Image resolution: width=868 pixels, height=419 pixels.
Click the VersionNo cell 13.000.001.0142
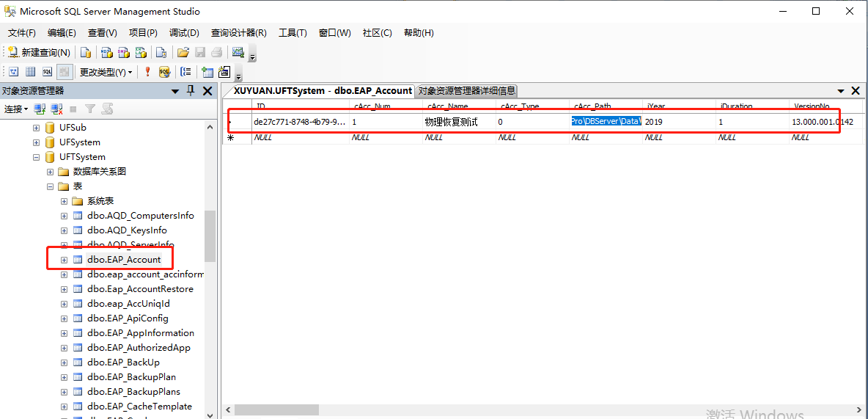(x=825, y=122)
